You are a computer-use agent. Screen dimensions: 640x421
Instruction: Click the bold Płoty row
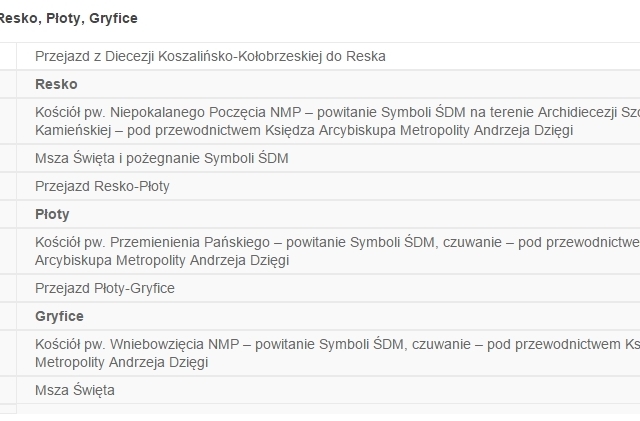pos(328,214)
